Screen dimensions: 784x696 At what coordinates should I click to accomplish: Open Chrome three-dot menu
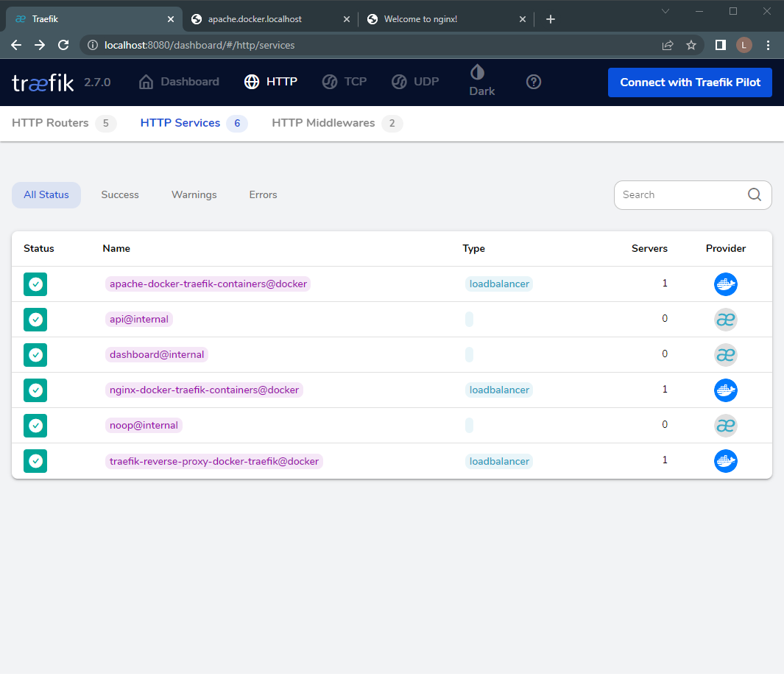768,45
